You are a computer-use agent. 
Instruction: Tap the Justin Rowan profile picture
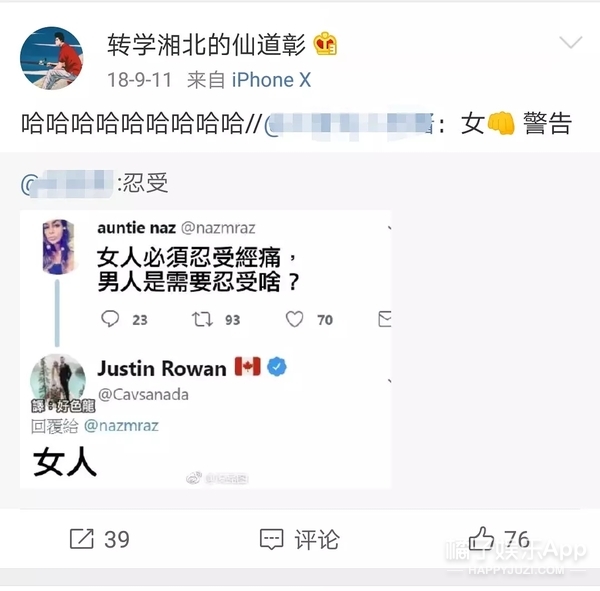(58, 378)
